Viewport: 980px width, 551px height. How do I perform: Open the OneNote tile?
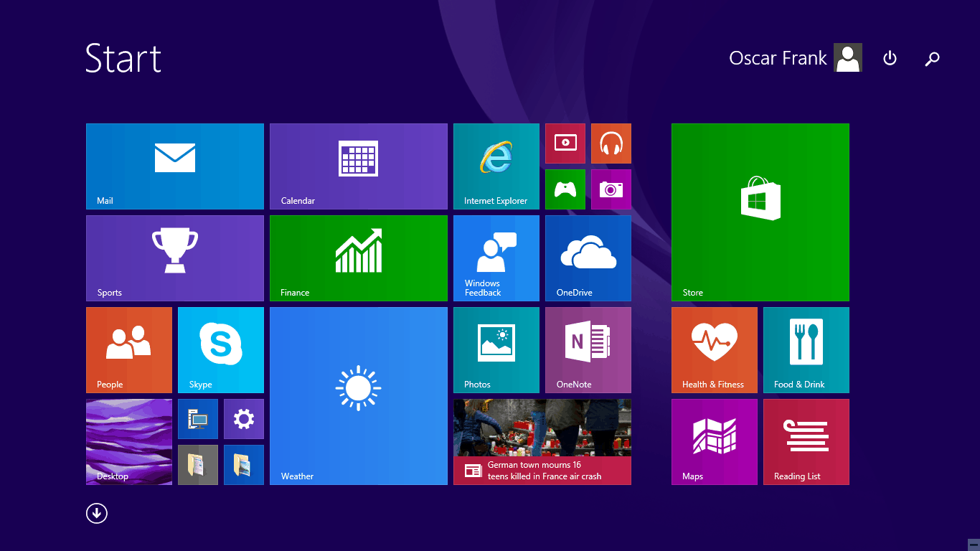tap(588, 350)
